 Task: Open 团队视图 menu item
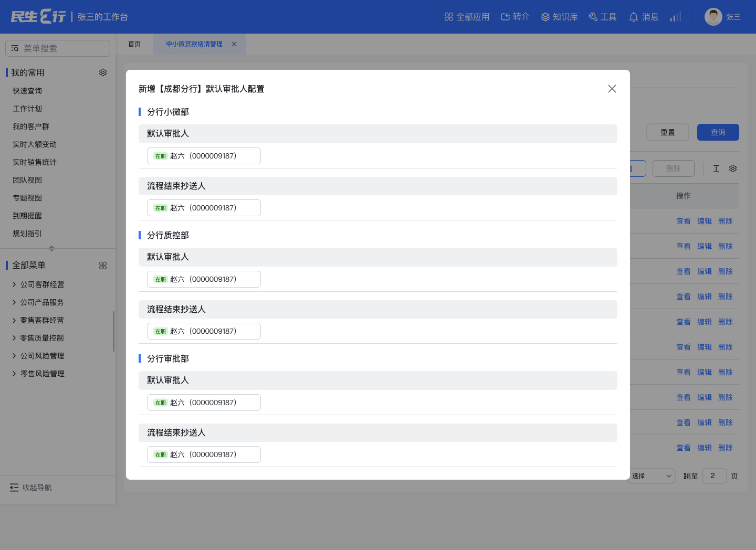pyautogui.click(x=27, y=180)
